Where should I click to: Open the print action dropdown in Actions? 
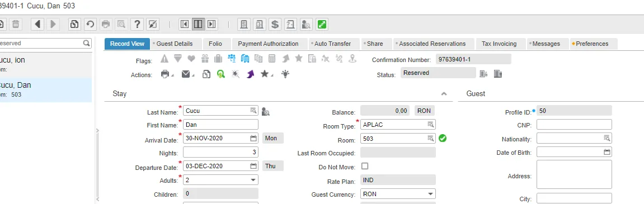pyautogui.click(x=167, y=74)
